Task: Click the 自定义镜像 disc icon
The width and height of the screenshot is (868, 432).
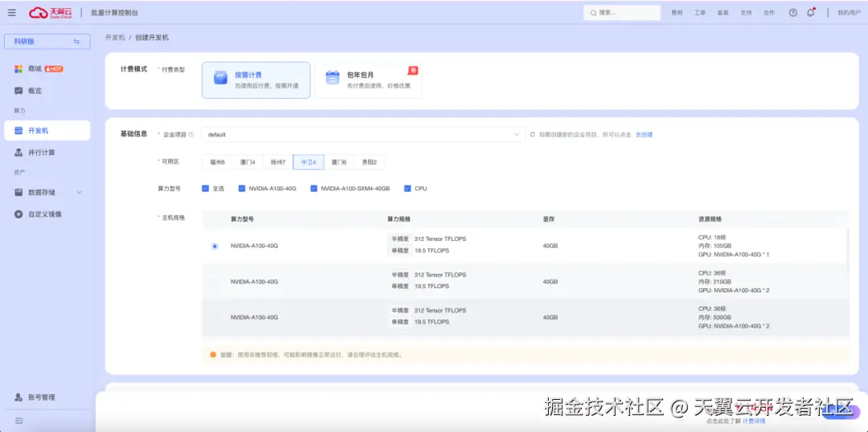Action: click(x=18, y=214)
